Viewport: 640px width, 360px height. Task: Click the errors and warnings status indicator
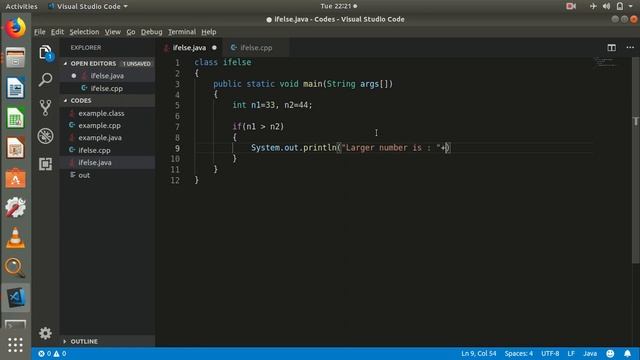[x=52, y=353]
